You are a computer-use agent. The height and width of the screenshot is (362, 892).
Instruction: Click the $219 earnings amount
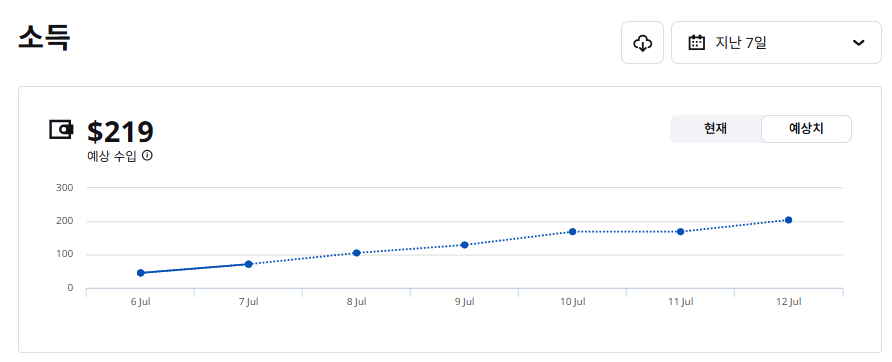(120, 132)
